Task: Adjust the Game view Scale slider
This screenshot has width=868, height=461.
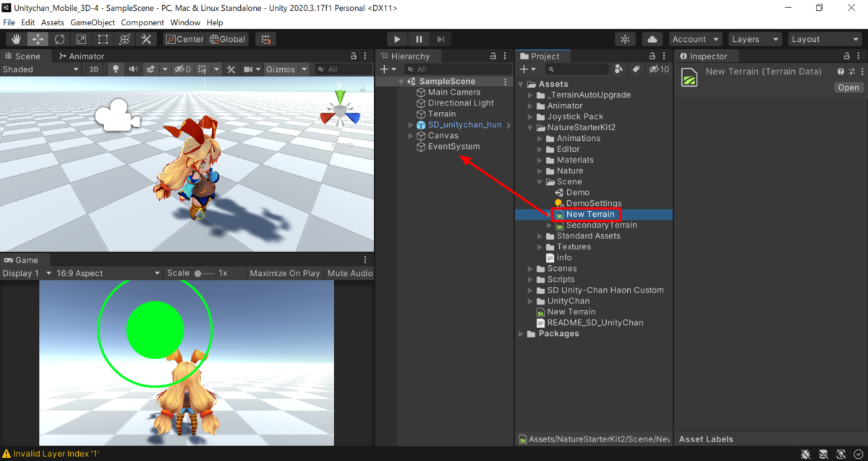Action: tap(204, 273)
